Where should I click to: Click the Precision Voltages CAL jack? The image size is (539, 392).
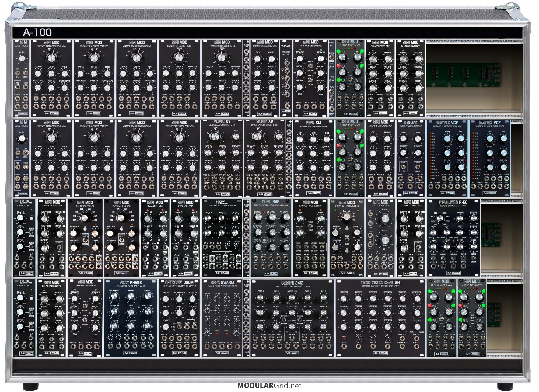pyautogui.click(x=376, y=267)
